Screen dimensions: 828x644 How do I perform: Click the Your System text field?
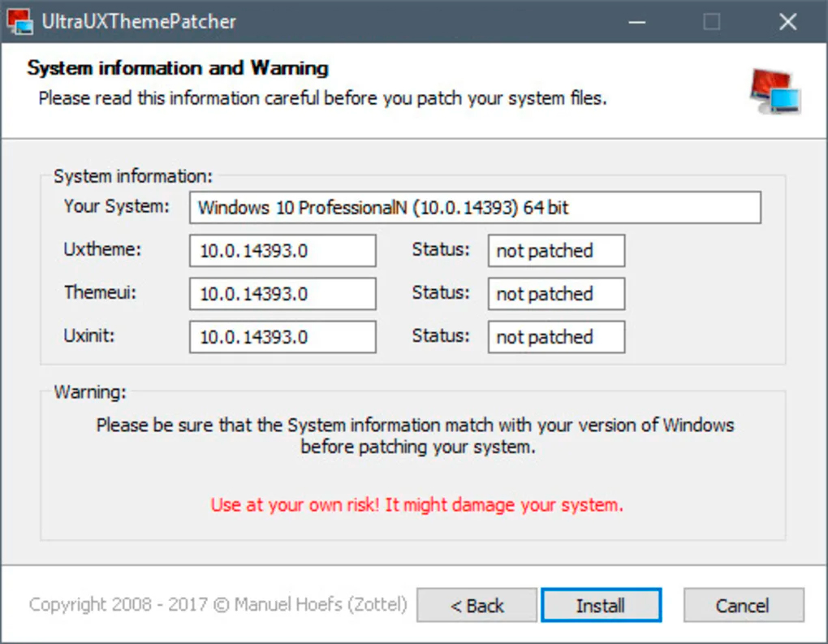click(475, 208)
